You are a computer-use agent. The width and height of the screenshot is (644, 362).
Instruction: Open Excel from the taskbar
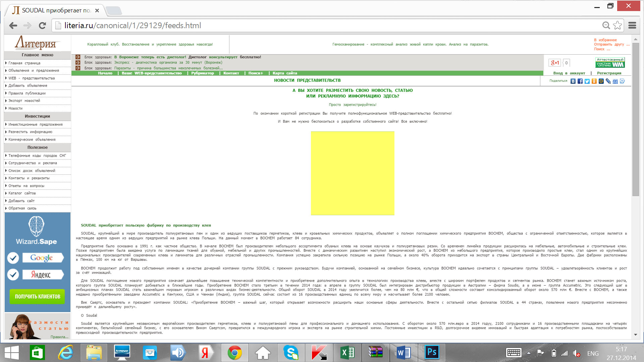[x=347, y=353]
